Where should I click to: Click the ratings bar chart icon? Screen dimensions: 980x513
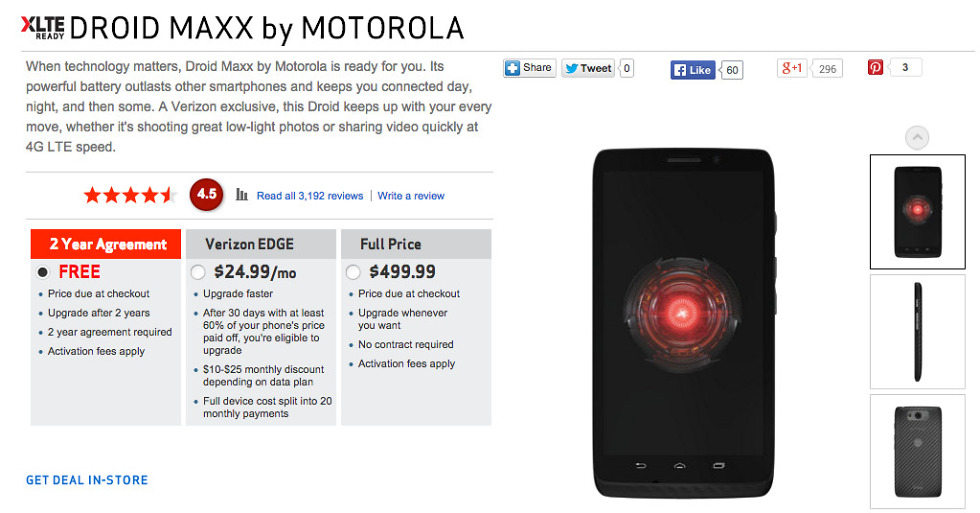(x=242, y=195)
